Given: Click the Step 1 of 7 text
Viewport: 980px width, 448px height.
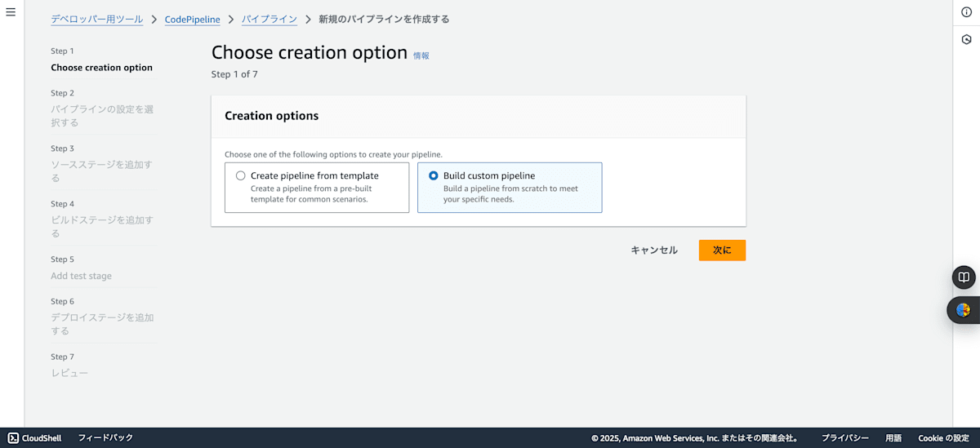Looking at the screenshot, I should coord(234,74).
